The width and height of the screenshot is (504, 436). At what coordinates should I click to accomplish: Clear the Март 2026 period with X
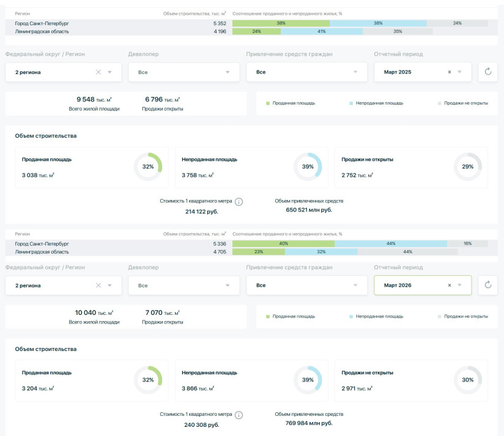tap(450, 285)
